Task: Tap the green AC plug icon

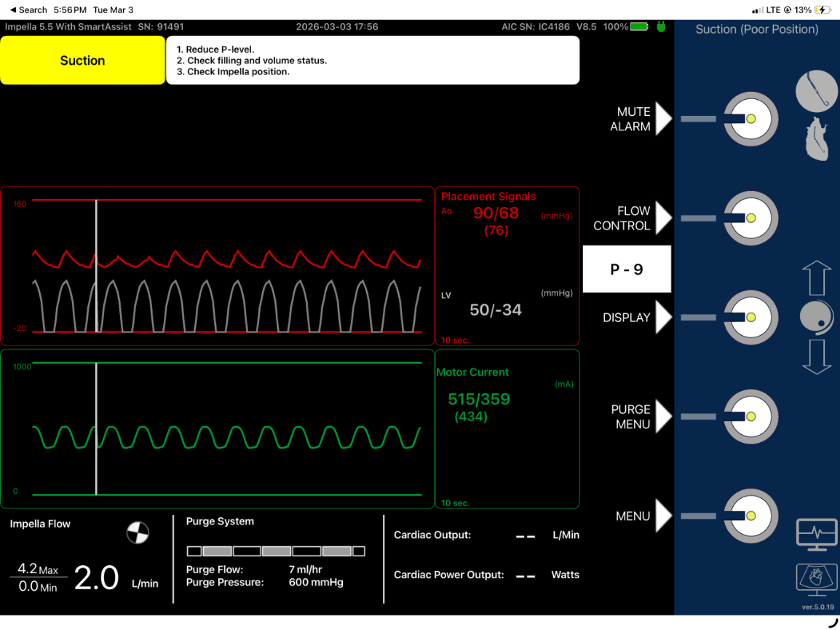Action: 661,26
